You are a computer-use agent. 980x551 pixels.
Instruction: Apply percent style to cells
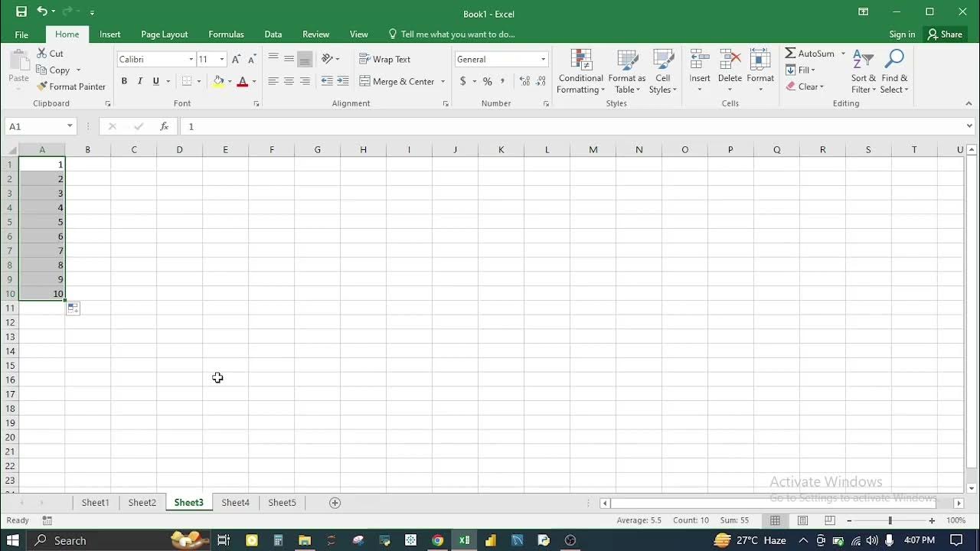point(487,81)
